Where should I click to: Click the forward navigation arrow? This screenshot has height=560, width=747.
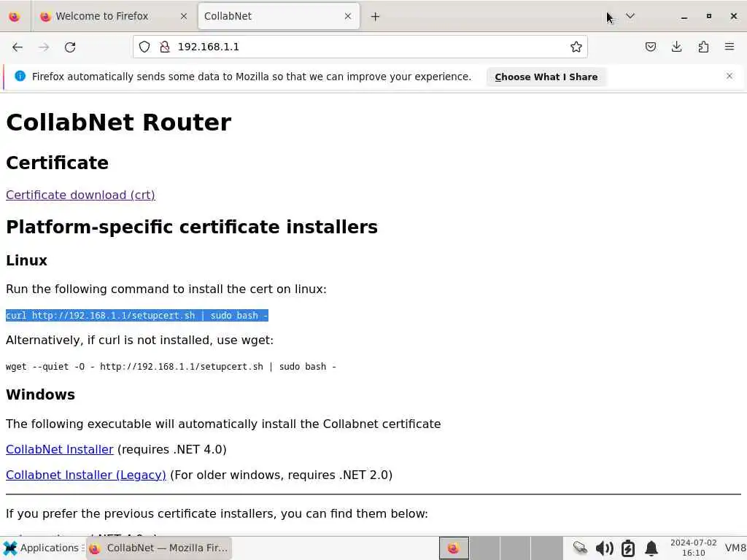44,47
